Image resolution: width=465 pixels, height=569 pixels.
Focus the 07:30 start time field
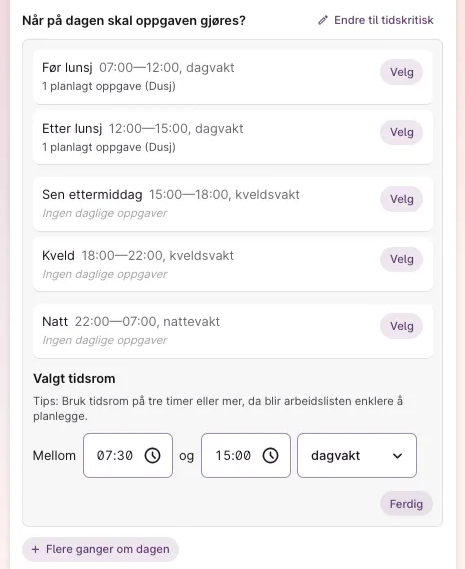coord(128,455)
